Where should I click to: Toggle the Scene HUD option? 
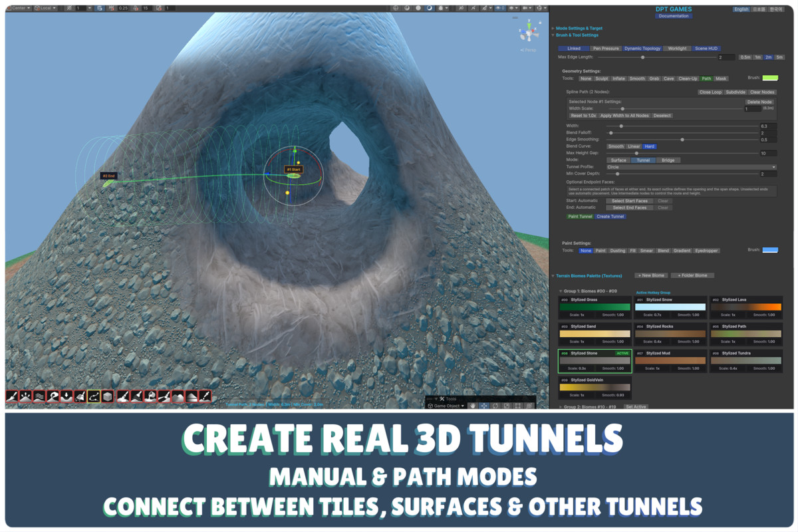706,49
